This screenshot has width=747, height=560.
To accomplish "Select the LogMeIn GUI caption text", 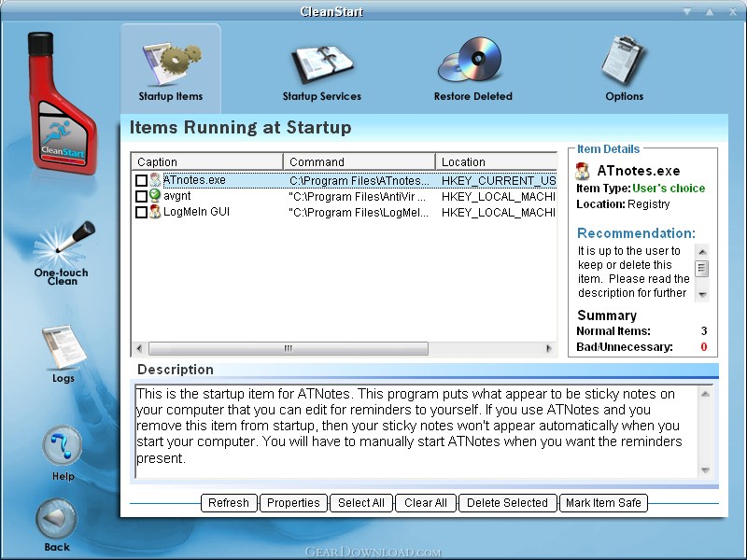I will [x=196, y=212].
